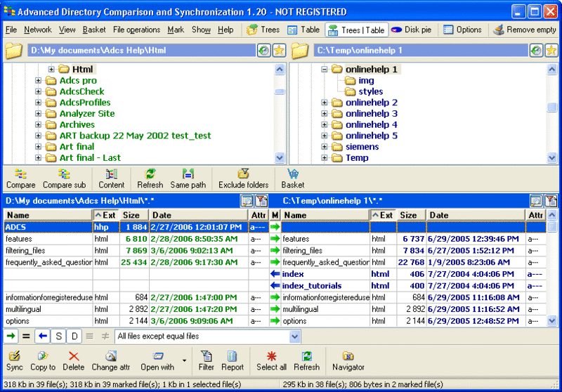The image size is (562, 392).
Task: Switch to Trees view
Action: coord(263,30)
